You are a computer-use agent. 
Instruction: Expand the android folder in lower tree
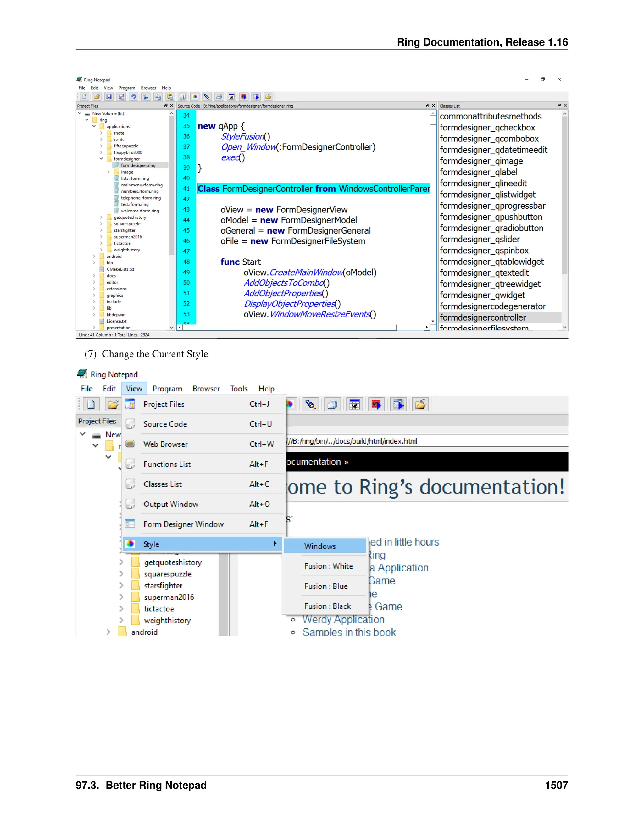click(x=108, y=632)
